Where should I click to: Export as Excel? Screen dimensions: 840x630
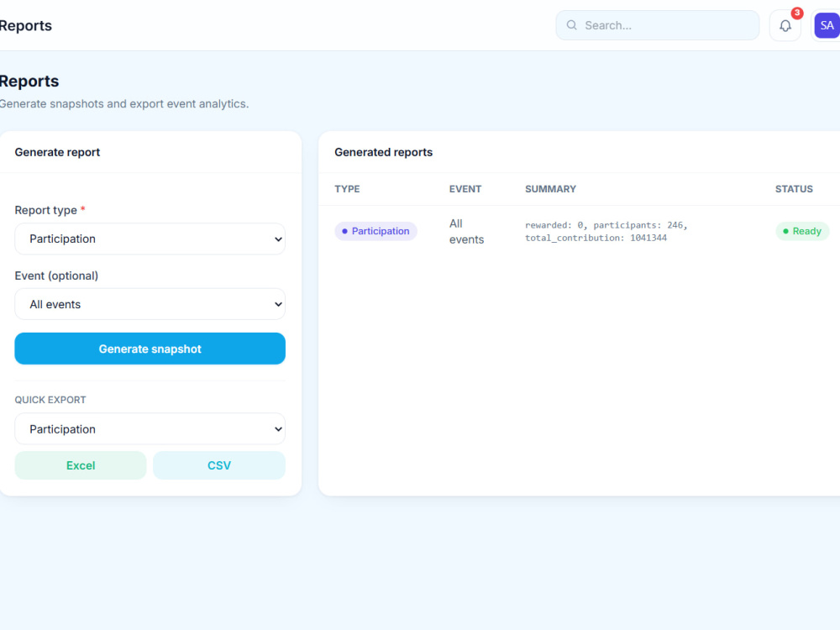(x=81, y=465)
